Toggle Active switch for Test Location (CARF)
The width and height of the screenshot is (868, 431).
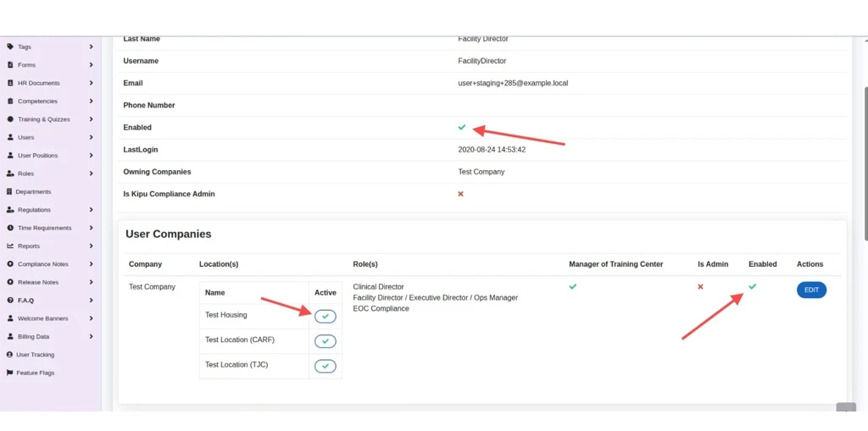pyautogui.click(x=325, y=341)
